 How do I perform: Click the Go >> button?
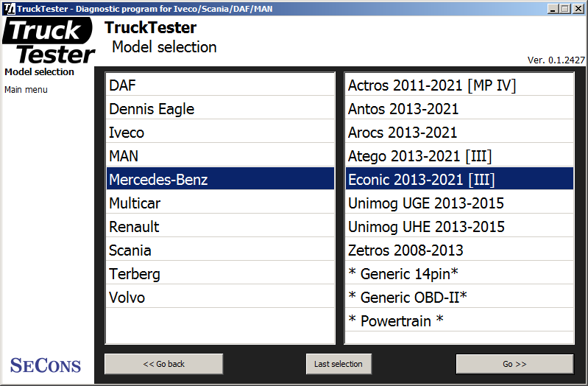(x=514, y=364)
